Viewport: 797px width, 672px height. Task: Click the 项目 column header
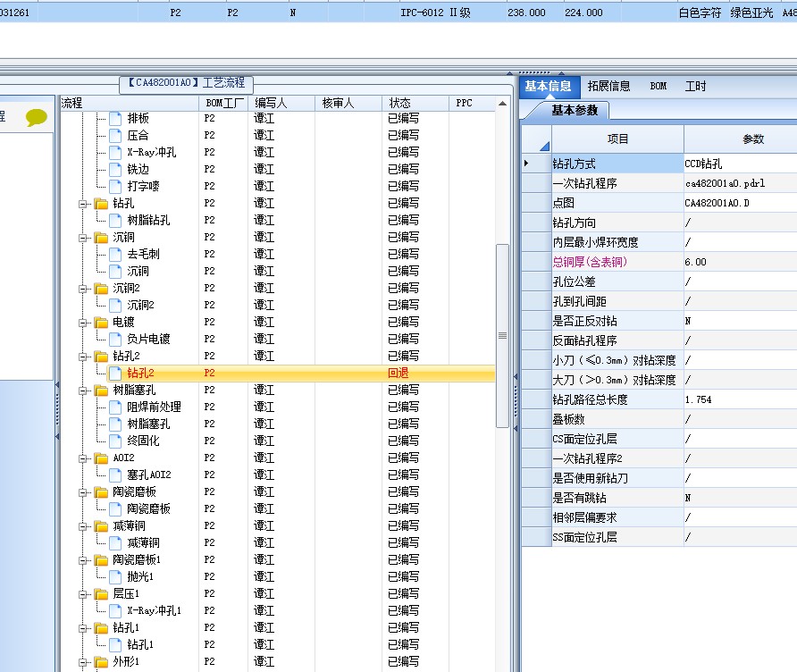pyautogui.click(x=617, y=139)
